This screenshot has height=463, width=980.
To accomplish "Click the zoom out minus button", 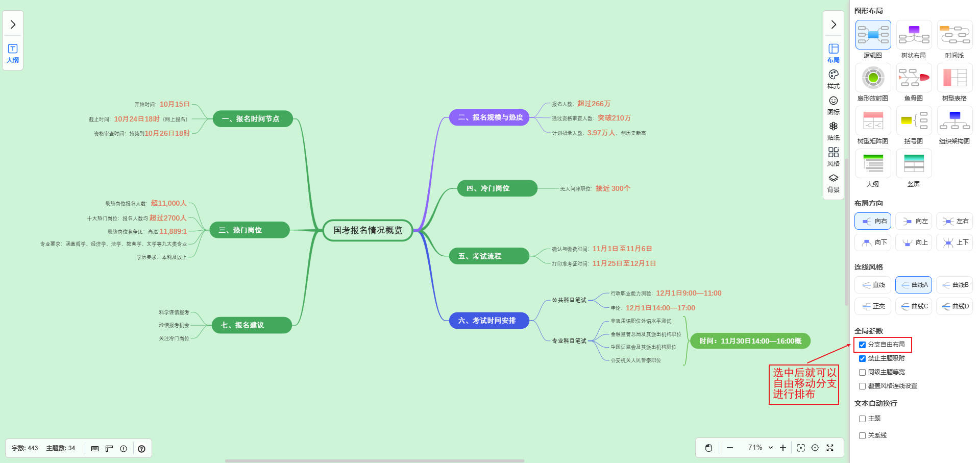I will pyautogui.click(x=730, y=448).
